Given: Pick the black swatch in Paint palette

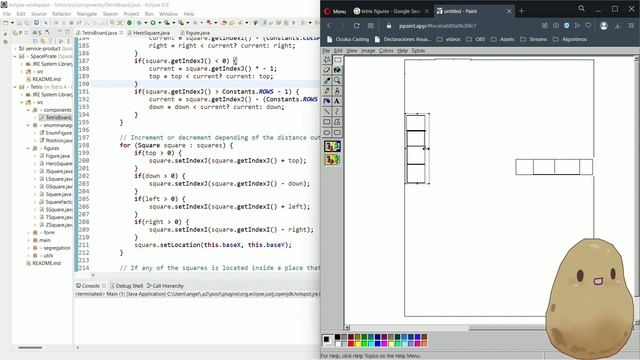Looking at the screenshot, I should pos(337,337).
